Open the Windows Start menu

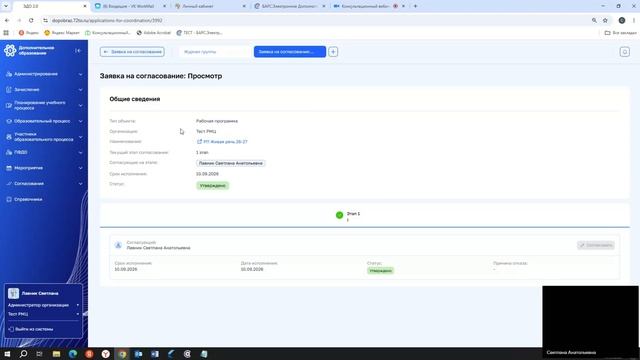7,354
